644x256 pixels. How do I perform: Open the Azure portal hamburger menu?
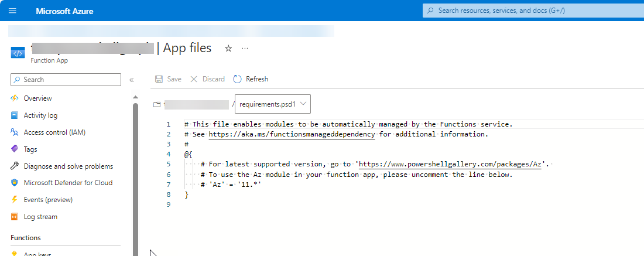click(x=12, y=11)
